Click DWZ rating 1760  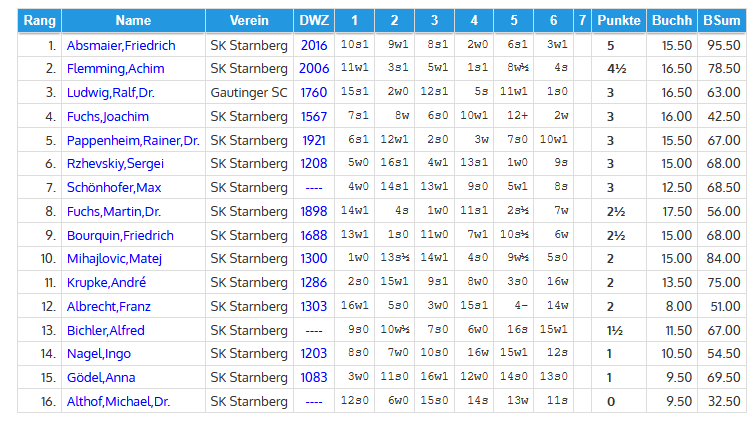[x=313, y=92]
